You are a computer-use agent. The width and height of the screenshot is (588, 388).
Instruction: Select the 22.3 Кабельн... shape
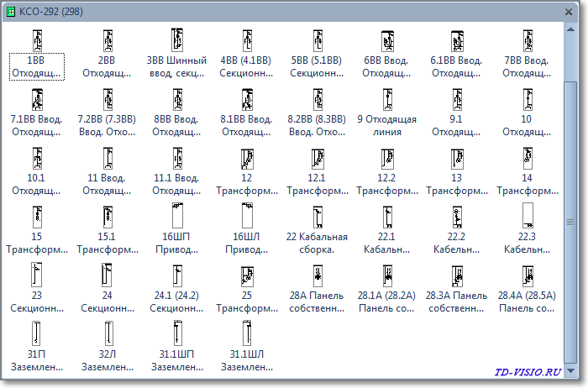pyautogui.click(x=527, y=229)
